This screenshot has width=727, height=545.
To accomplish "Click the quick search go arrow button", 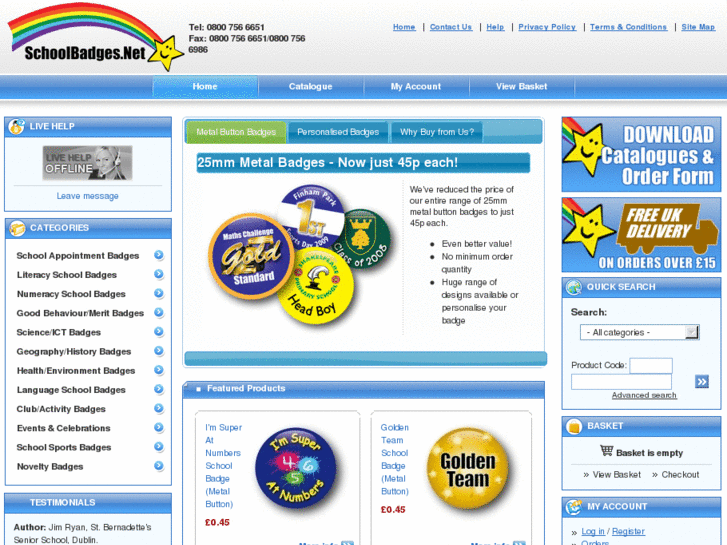I will pos(701,382).
